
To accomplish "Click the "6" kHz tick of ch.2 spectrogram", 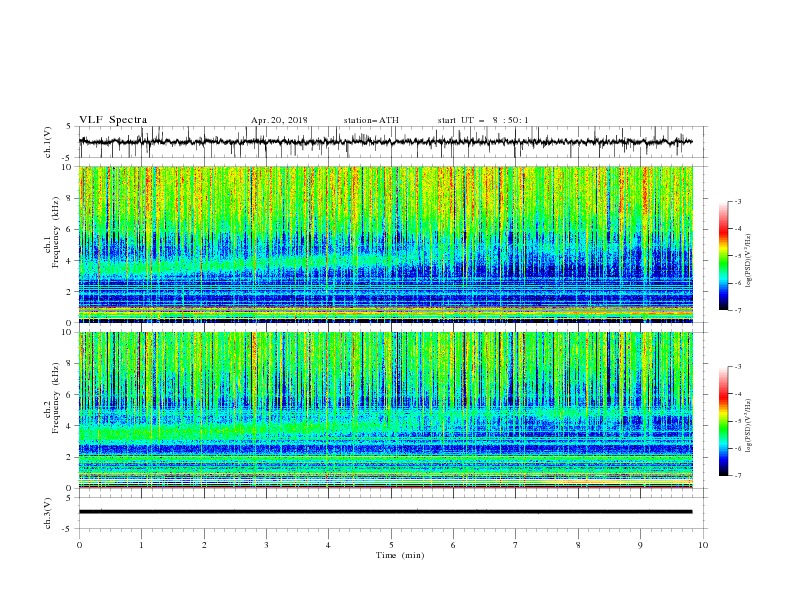I will coord(70,394).
